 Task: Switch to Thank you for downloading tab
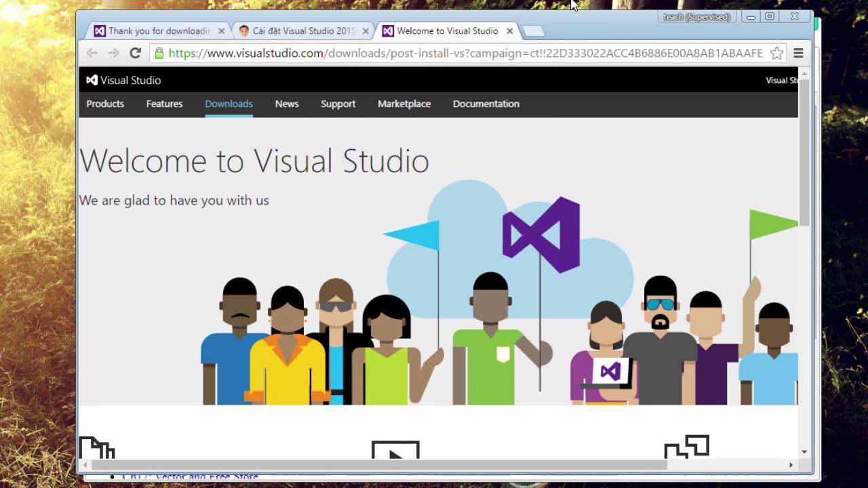click(x=159, y=30)
